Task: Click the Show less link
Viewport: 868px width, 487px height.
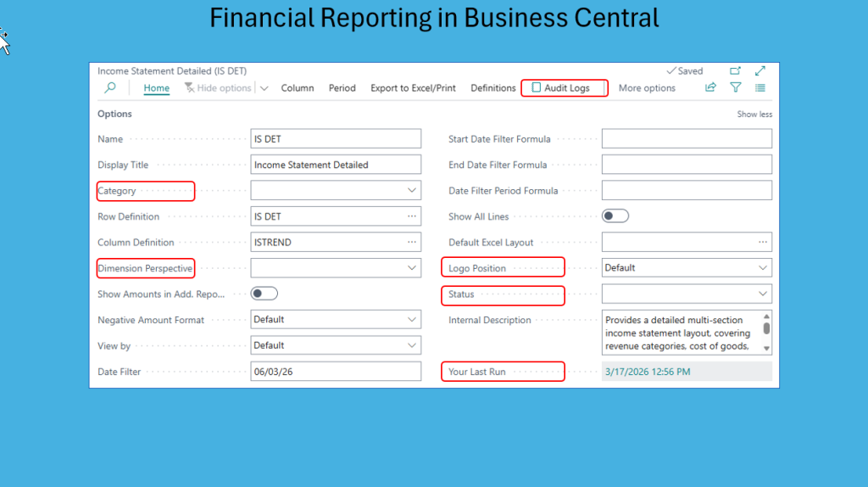Action: coord(754,115)
